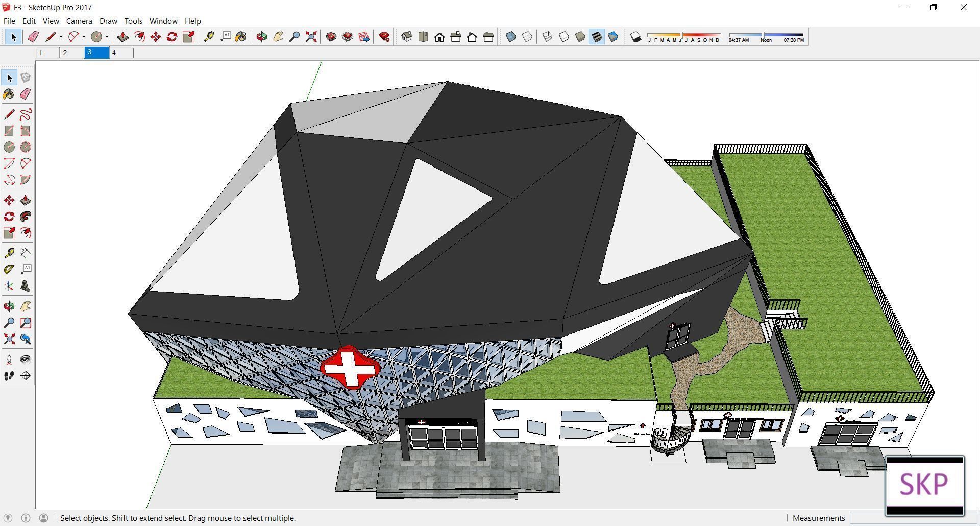Select the Push/Pull tool
Viewport: 980px width, 526px height.
[x=122, y=37]
